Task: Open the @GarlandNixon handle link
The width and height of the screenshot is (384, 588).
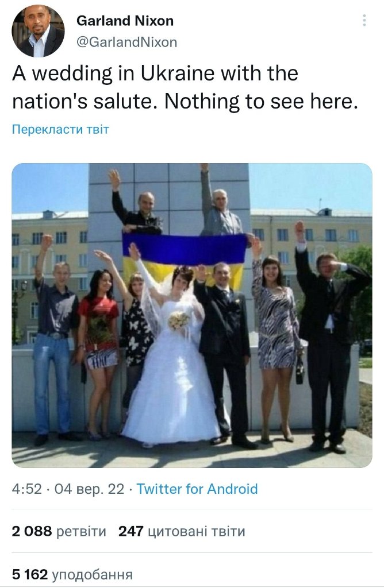Action: point(127,42)
